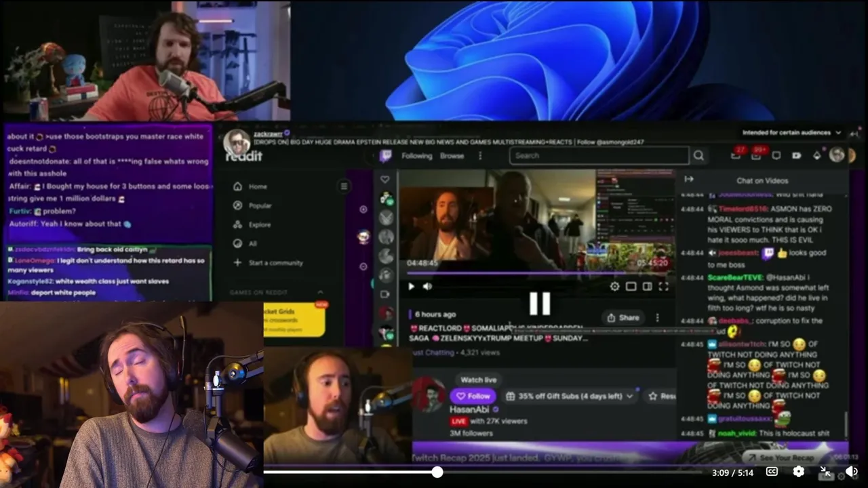Toggle closed captions CC on outer player
Image resolution: width=868 pixels, height=488 pixels.
(772, 472)
